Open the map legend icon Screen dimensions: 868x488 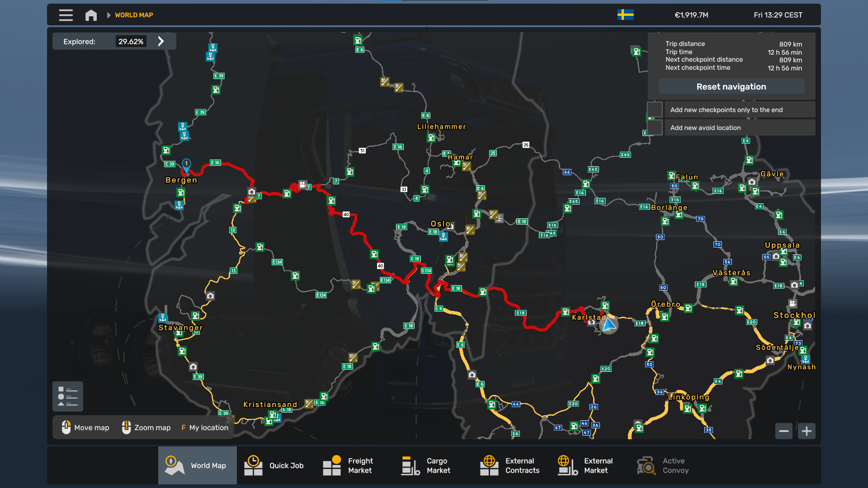click(68, 396)
